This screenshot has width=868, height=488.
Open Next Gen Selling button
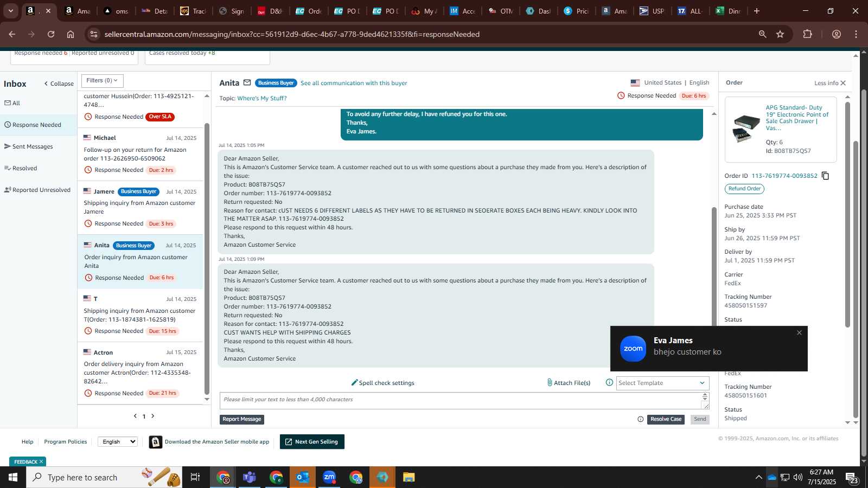point(312,442)
